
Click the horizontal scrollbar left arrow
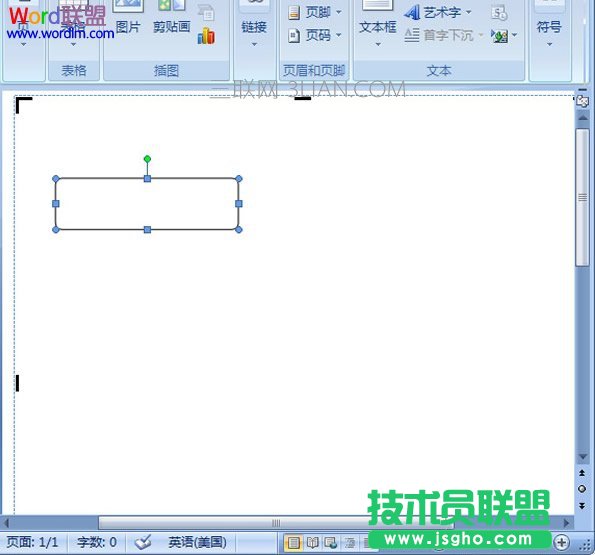6,523
